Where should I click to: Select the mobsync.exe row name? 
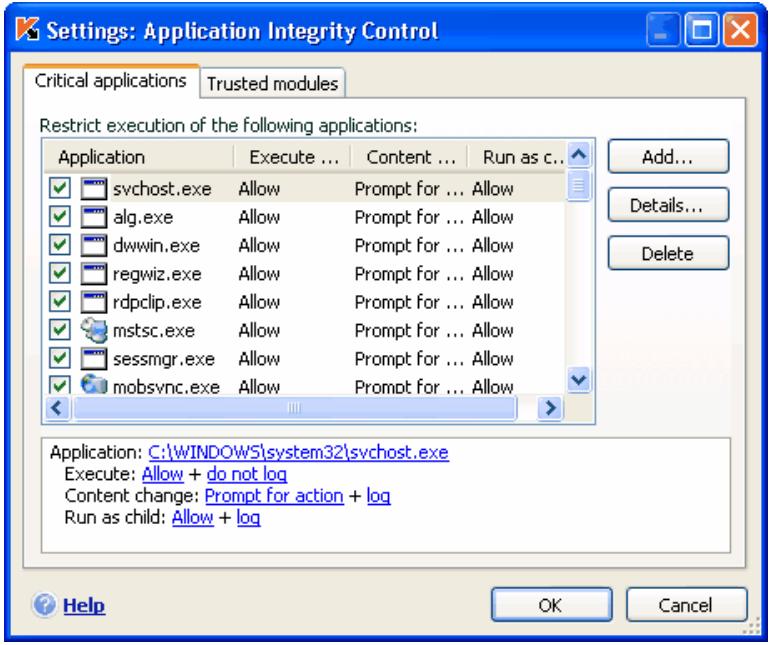tap(166, 387)
